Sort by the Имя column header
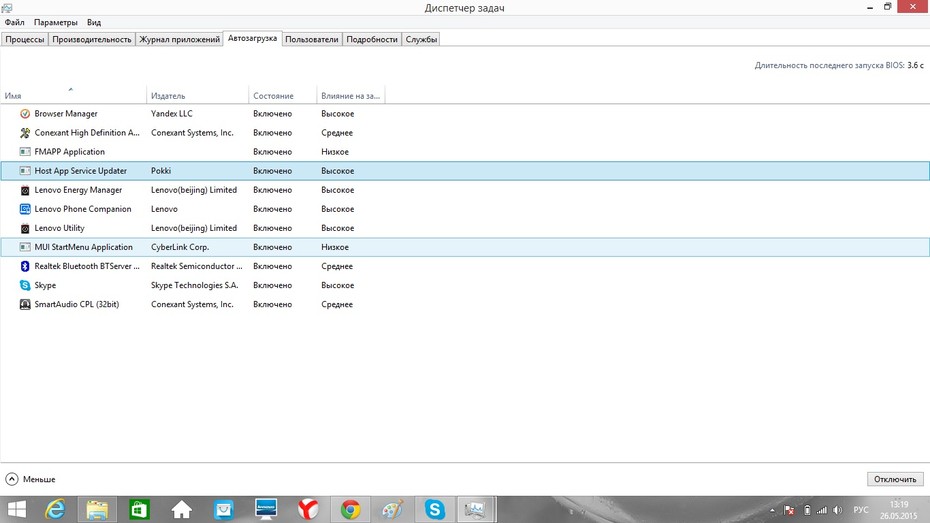This screenshot has height=523, width=930. point(73,95)
